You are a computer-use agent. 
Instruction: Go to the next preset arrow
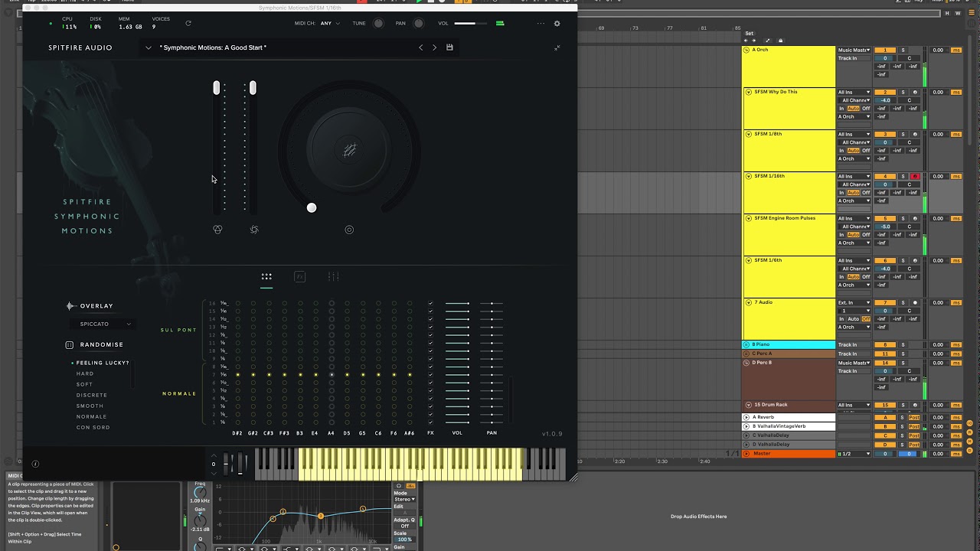434,47
